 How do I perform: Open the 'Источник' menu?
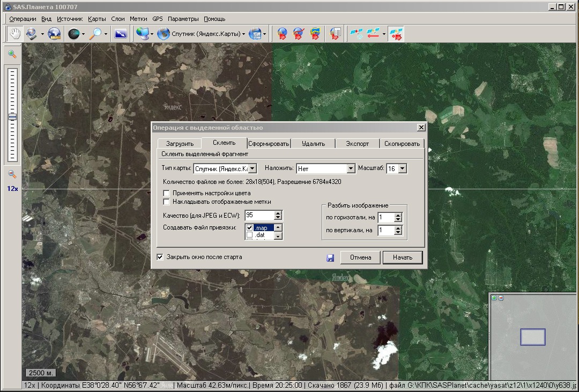pos(70,19)
